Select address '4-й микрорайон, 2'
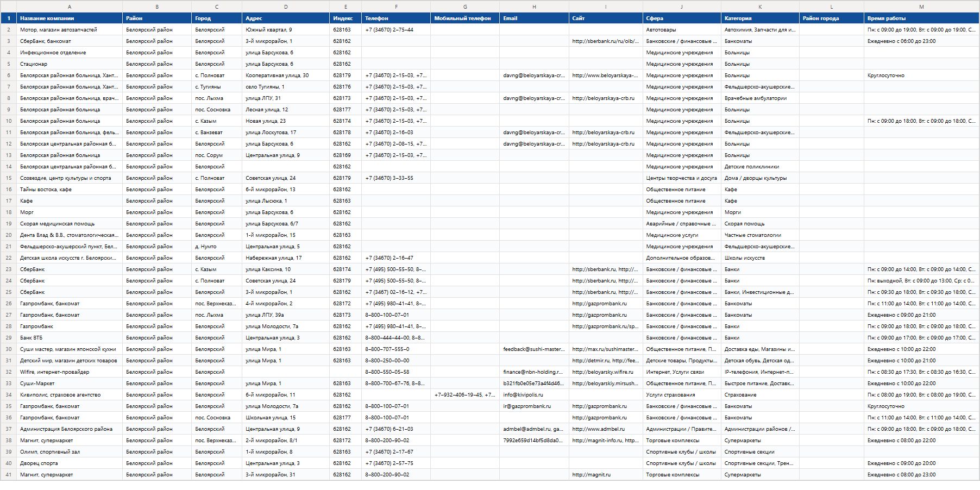Screen dimensions: 980x490 (x=286, y=304)
